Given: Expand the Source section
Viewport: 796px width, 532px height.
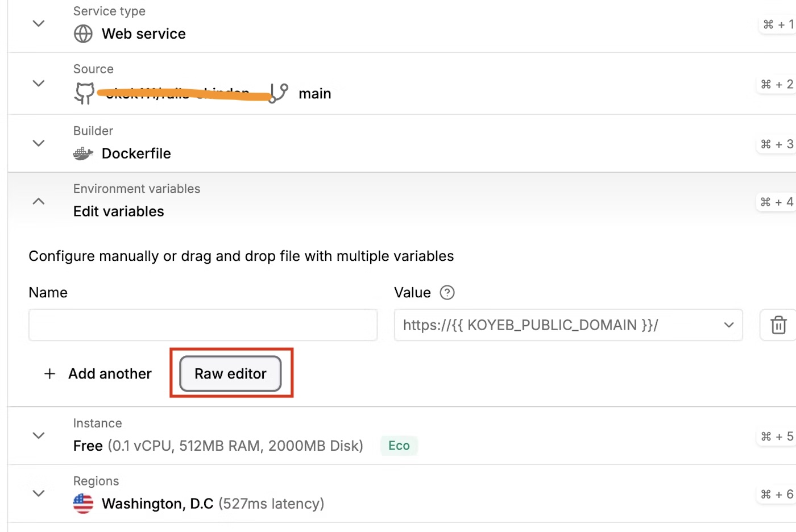Looking at the screenshot, I should (38, 83).
